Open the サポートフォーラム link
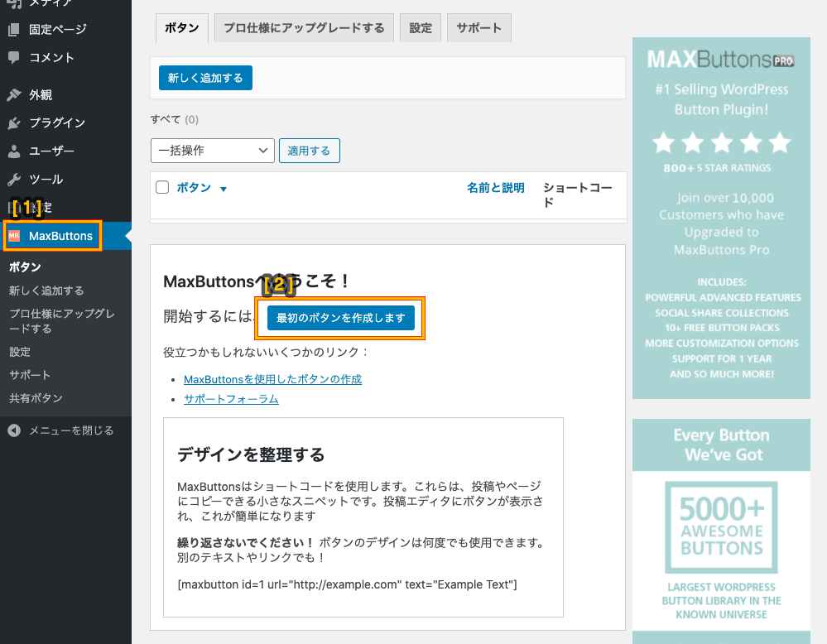 point(231,399)
